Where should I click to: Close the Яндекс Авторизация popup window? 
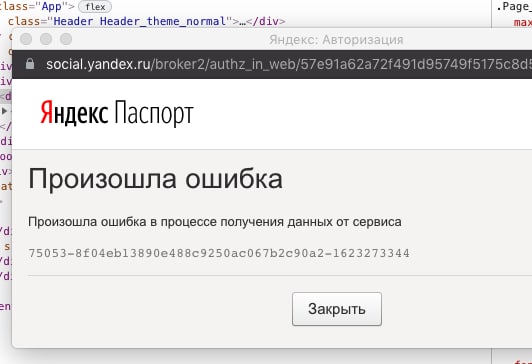point(26,39)
